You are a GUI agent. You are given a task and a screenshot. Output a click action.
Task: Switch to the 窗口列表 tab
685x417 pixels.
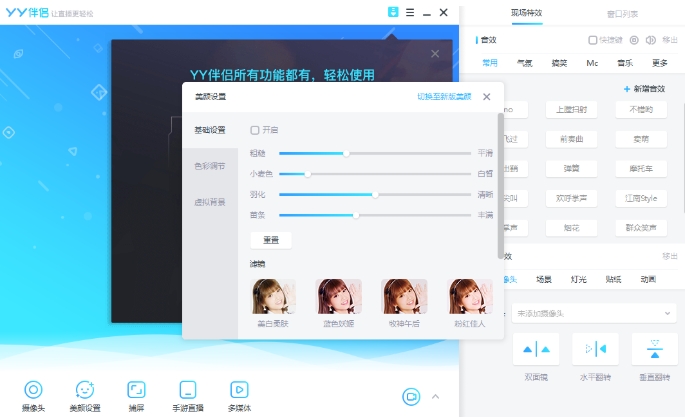tap(623, 14)
